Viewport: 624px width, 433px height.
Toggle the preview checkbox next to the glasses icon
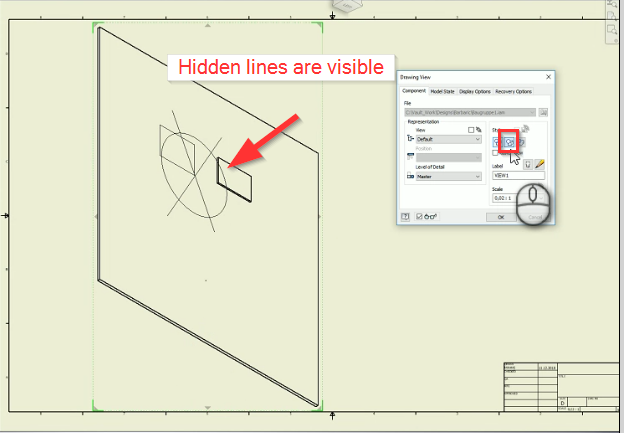click(x=419, y=216)
